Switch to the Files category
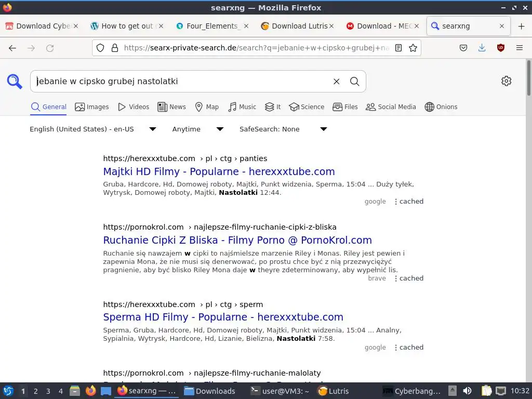This screenshot has width=532, height=399. tap(345, 107)
